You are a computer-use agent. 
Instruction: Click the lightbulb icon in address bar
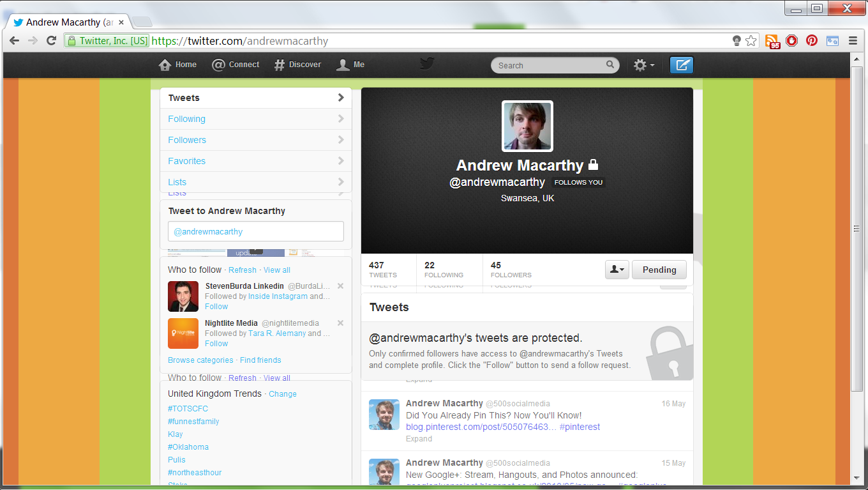tap(737, 41)
